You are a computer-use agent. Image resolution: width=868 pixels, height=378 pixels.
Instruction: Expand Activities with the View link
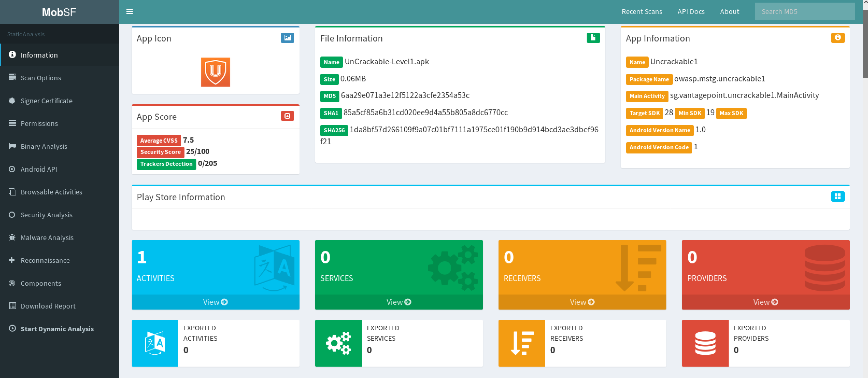click(x=215, y=302)
